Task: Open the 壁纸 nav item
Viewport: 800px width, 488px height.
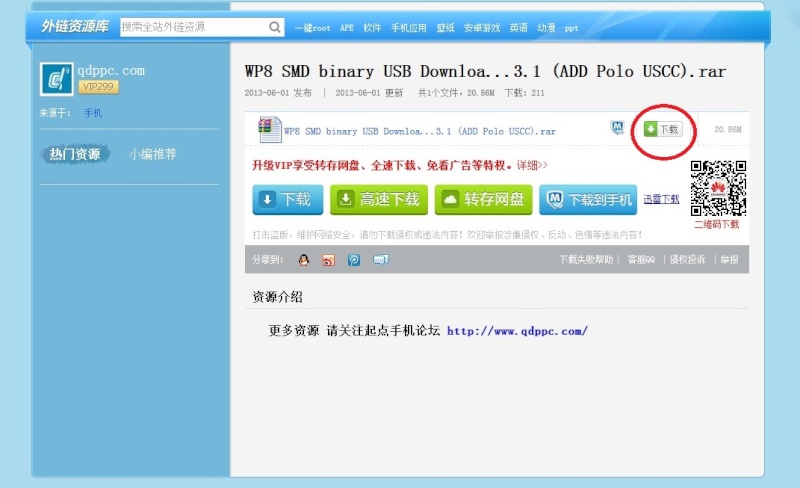Action: (445, 28)
